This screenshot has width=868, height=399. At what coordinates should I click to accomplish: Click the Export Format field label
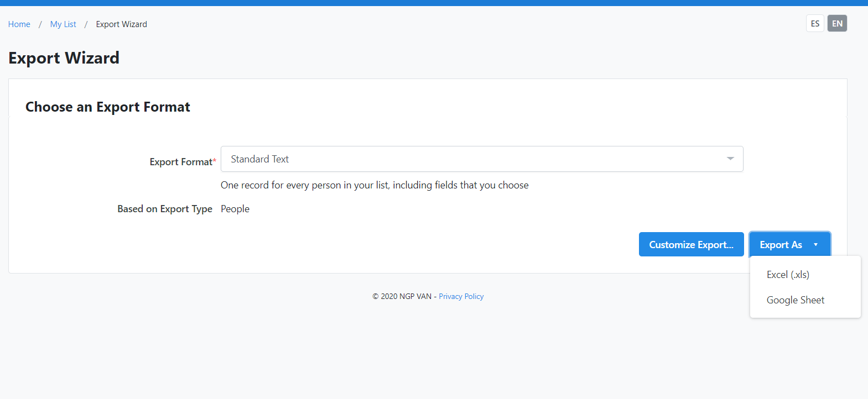(183, 162)
